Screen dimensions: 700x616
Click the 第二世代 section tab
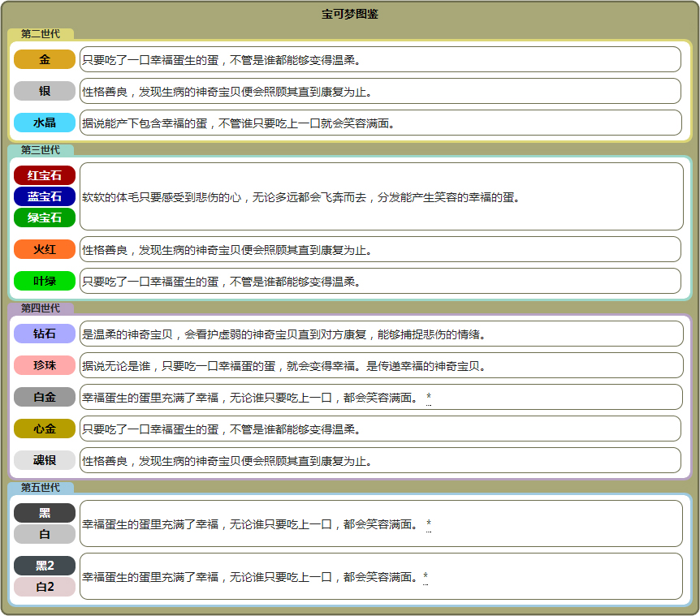41,34
